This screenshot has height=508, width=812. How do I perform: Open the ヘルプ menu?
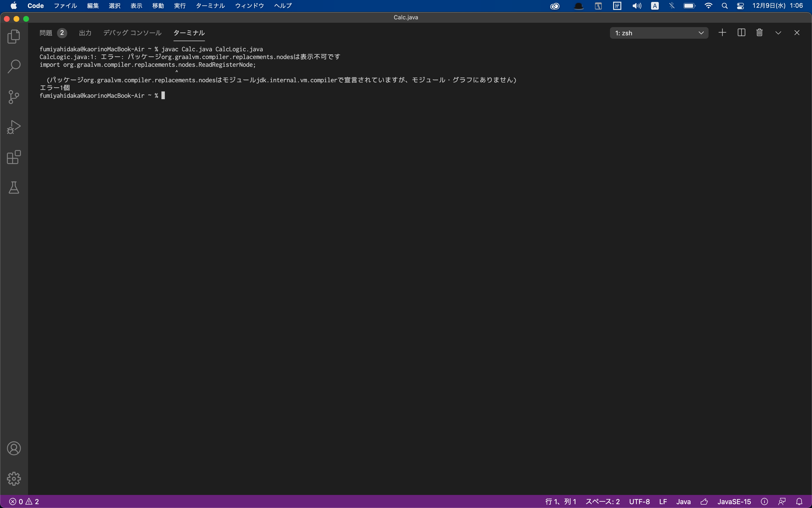point(283,6)
